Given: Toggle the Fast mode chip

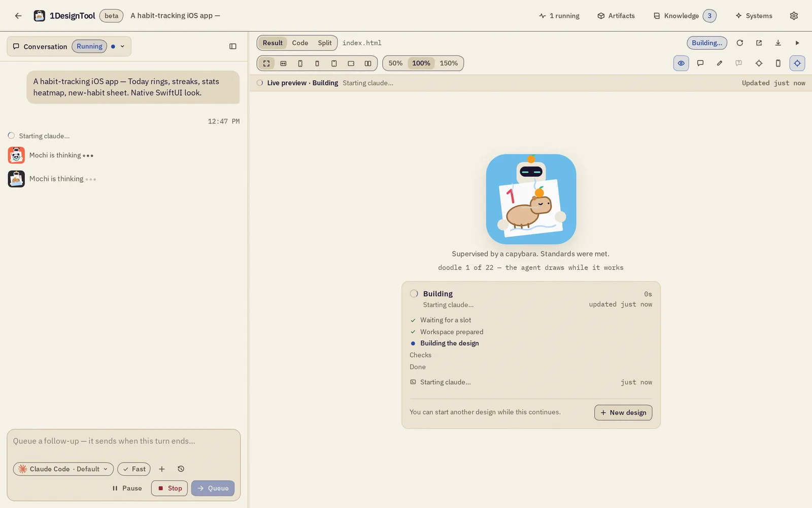Looking at the screenshot, I should coord(134,469).
